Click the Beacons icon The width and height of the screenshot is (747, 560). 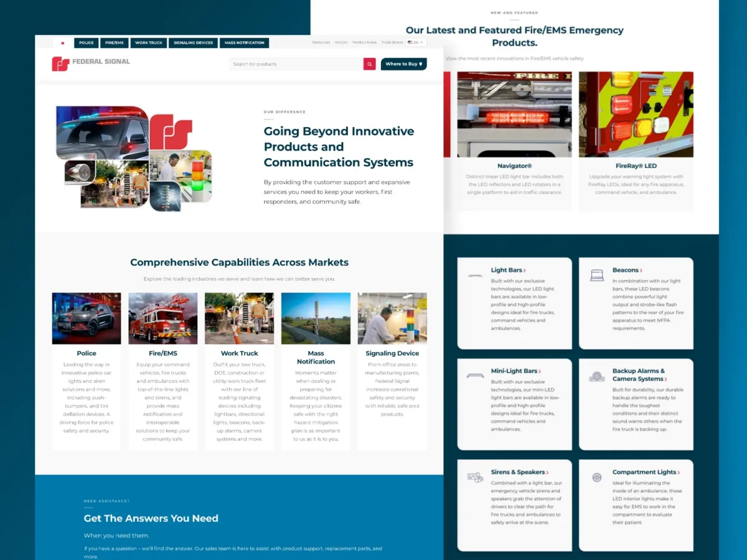(x=597, y=275)
